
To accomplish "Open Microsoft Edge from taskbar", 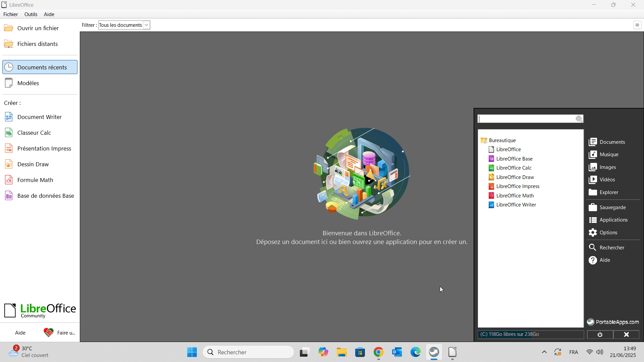I will click(415, 352).
